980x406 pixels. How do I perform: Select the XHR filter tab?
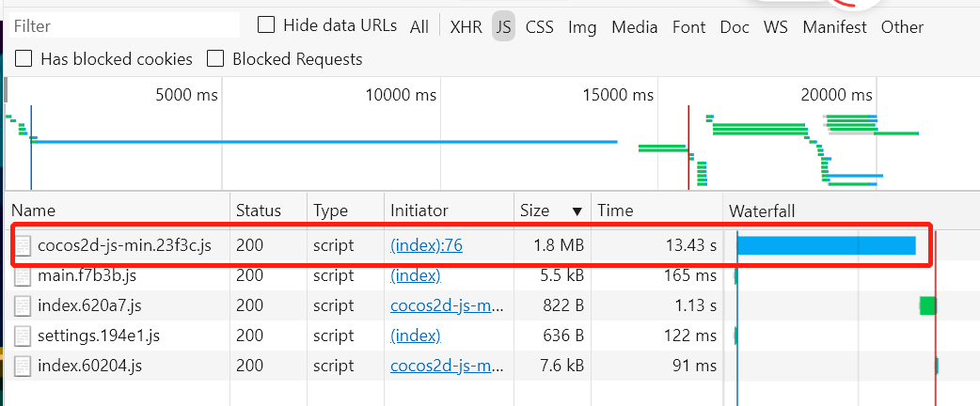click(466, 27)
